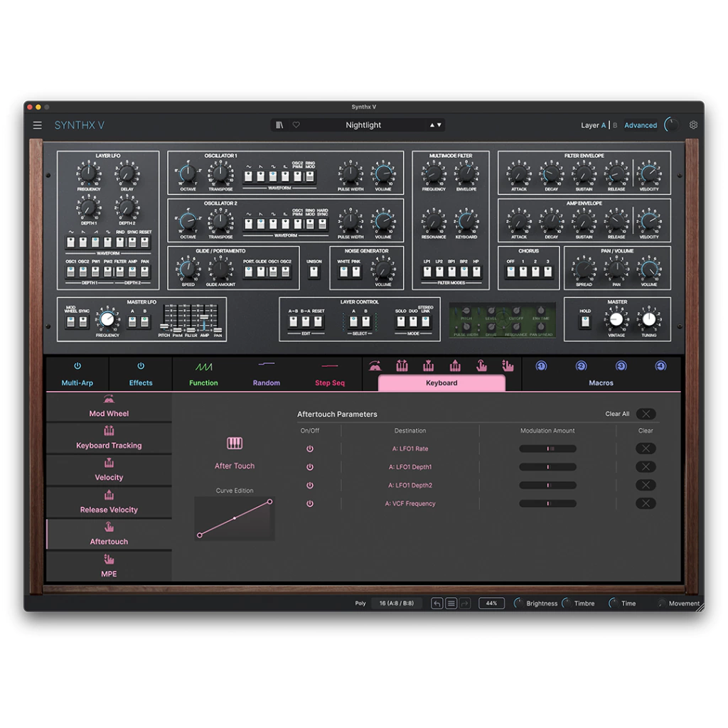Set Chorus to mode 2
Viewport: 728px width, 728px height.
tap(535, 272)
